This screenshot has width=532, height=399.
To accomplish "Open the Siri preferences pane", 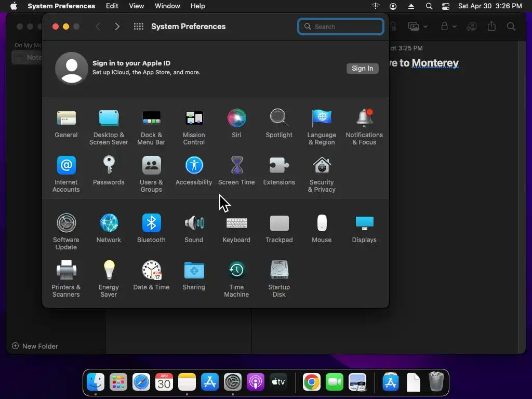I will click(x=236, y=124).
